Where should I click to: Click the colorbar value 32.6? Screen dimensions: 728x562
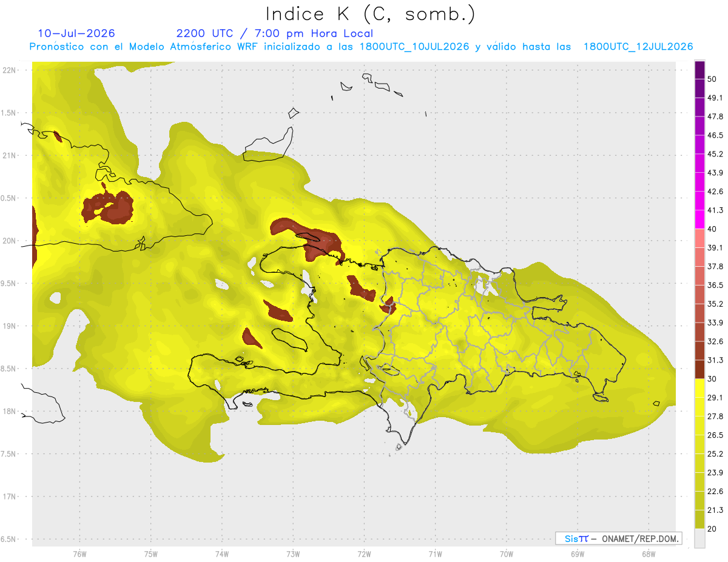716,341
